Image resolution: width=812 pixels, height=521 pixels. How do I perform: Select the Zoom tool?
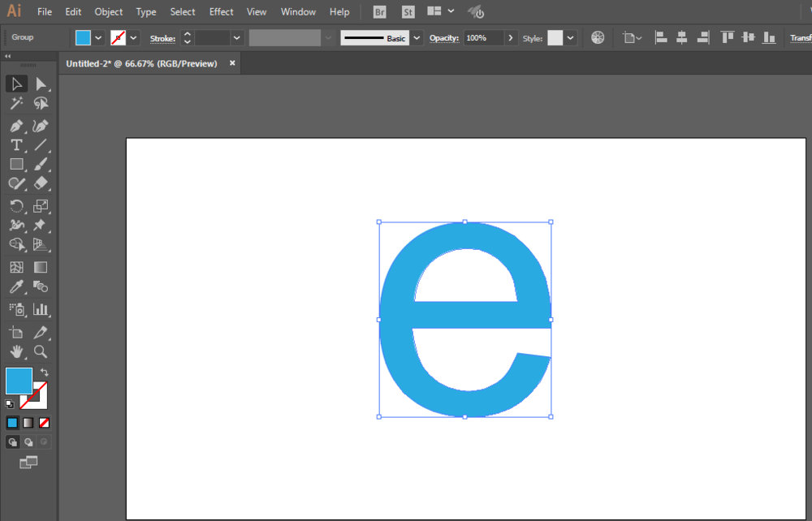coord(41,351)
